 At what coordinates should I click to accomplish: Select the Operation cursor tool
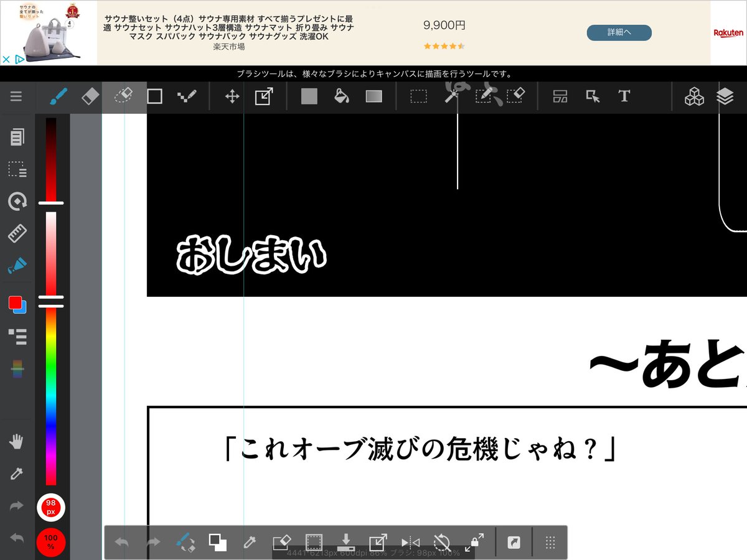click(x=593, y=96)
